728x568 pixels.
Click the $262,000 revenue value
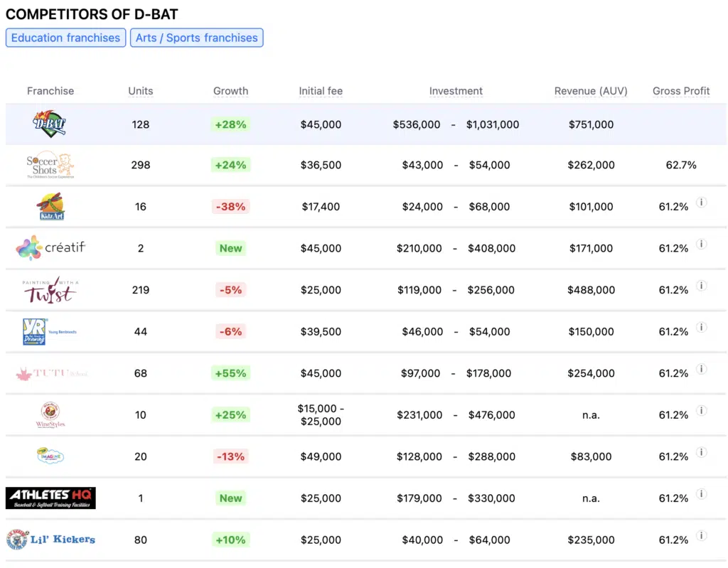click(591, 165)
